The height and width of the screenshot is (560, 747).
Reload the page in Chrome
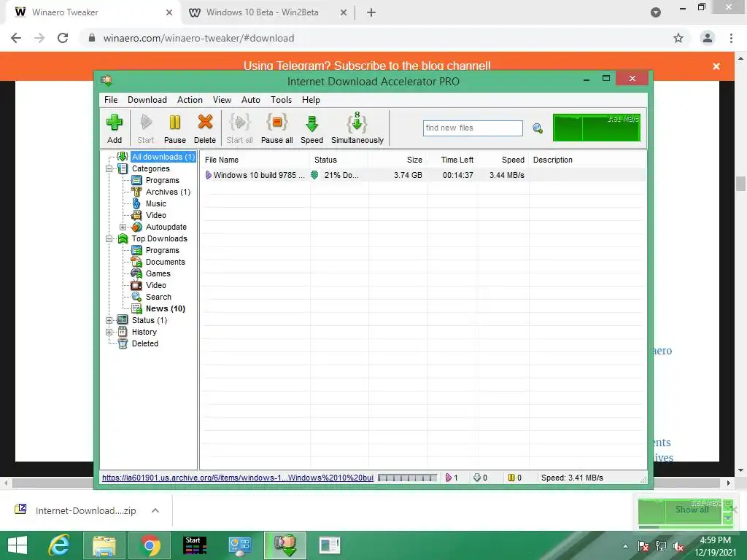click(x=63, y=38)
